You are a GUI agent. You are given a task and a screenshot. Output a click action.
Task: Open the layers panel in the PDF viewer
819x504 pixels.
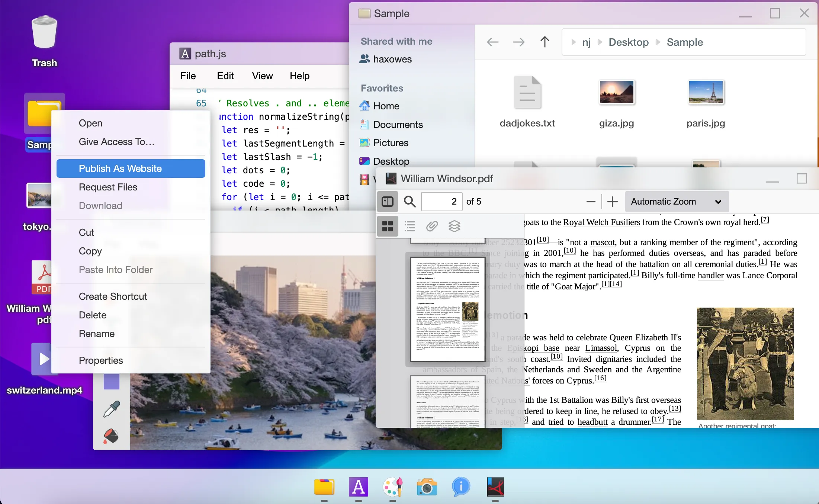454,226
